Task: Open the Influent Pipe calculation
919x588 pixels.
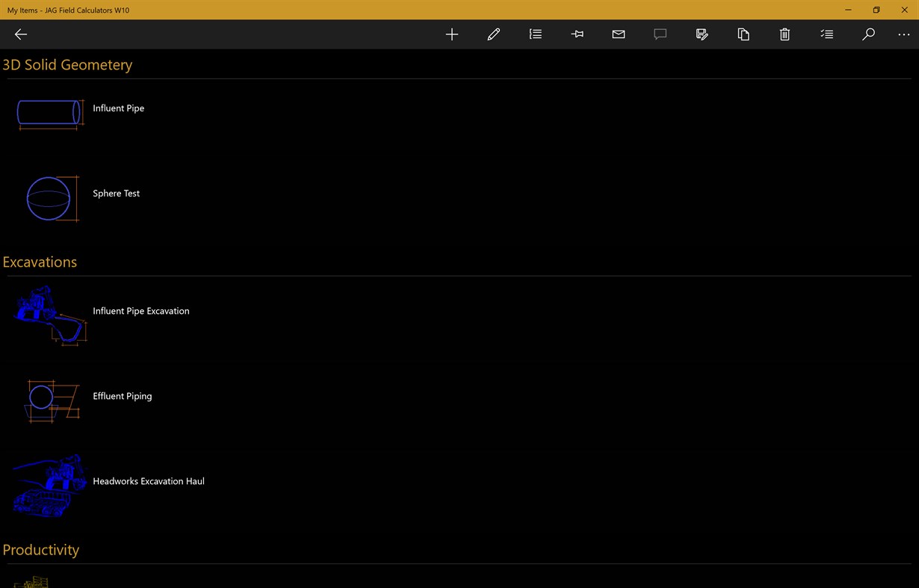Action: [x=118, y=108]
